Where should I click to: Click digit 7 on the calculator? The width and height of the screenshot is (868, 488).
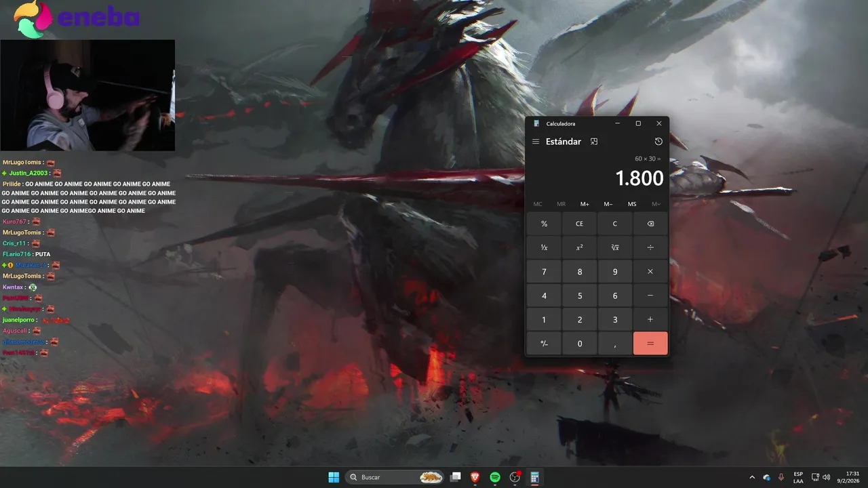point(544,272)
